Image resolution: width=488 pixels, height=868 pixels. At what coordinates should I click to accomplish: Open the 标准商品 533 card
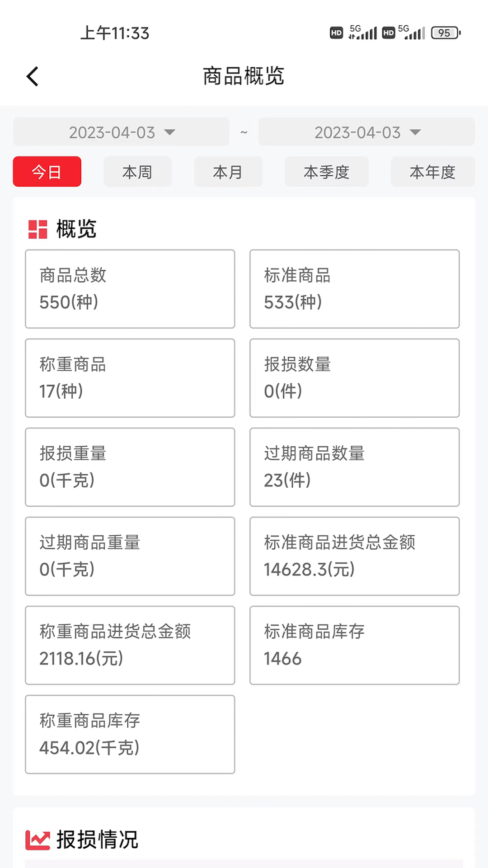354,289
